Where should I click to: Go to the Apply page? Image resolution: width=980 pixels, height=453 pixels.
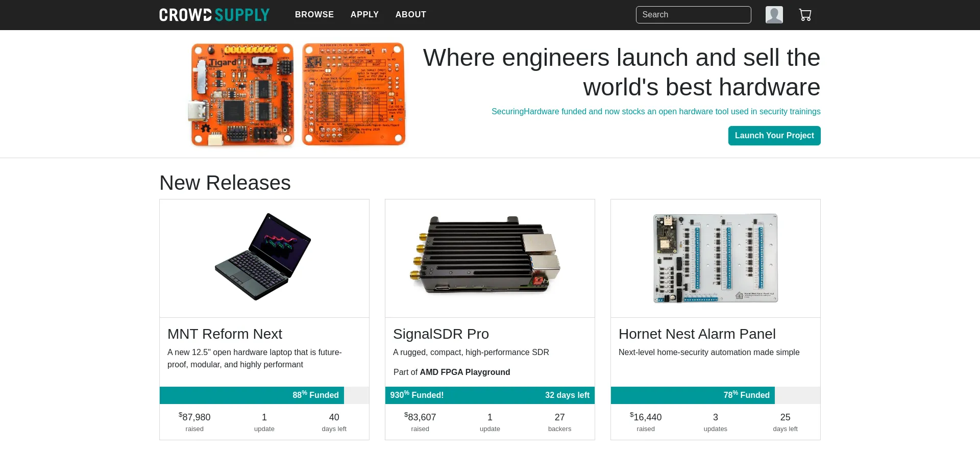364,15
